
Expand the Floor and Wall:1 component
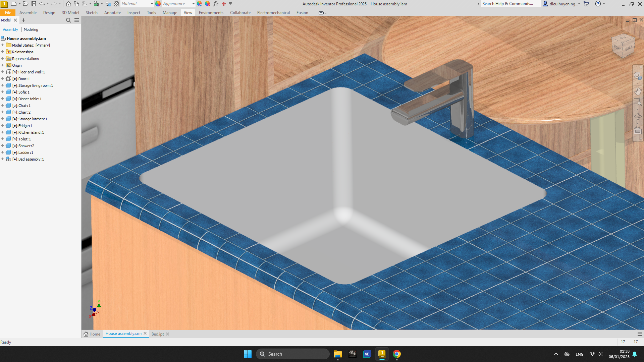tap(3, 72)
